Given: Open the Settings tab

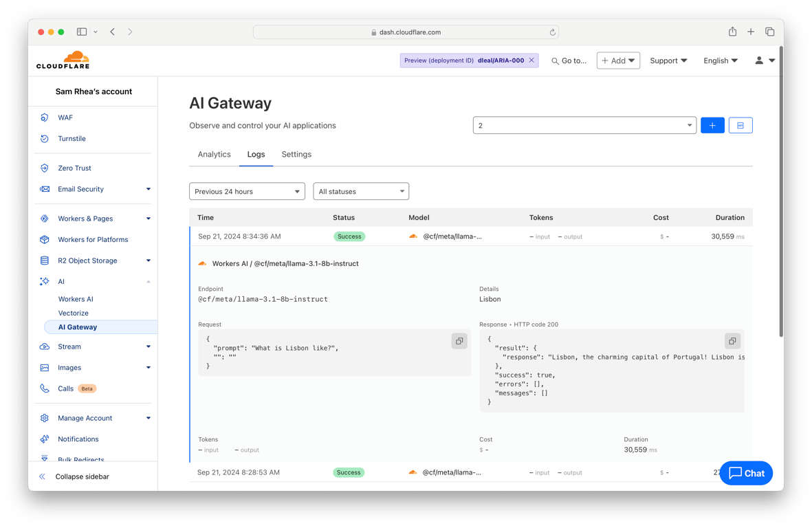Looking at the screenshot, I should coord(296,154).
